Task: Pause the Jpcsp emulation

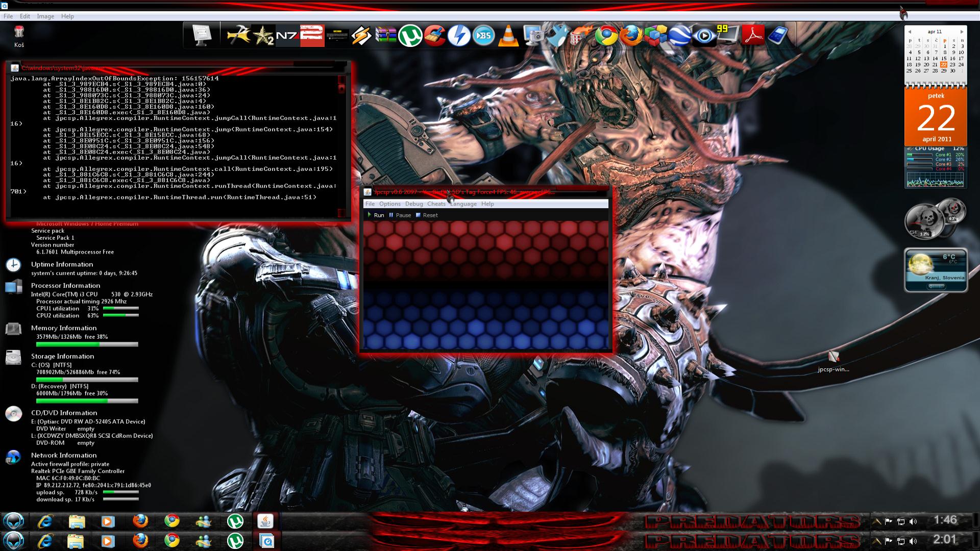Action: coord(400,215)
